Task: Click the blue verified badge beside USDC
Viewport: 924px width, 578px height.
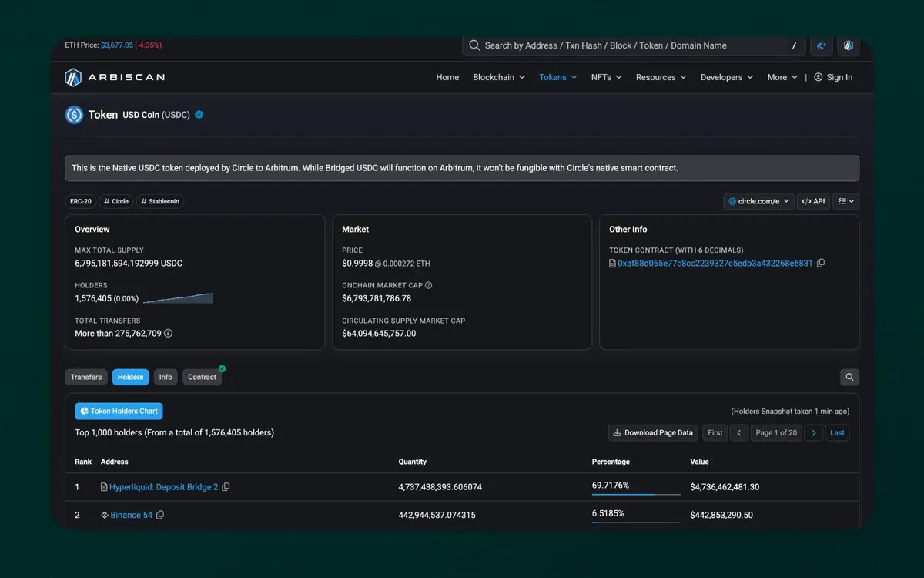Action: [x=199, y=115]
